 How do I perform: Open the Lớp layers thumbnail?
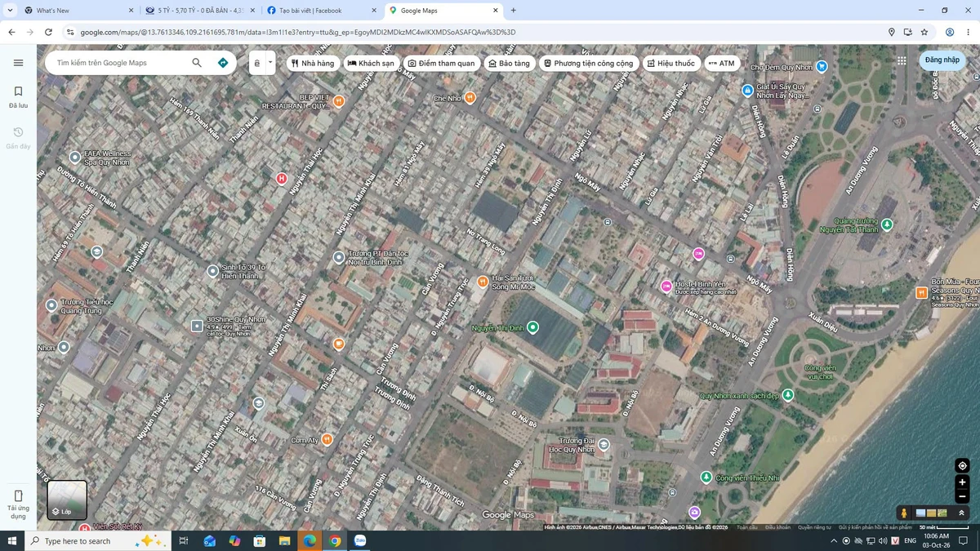[67, 500]
